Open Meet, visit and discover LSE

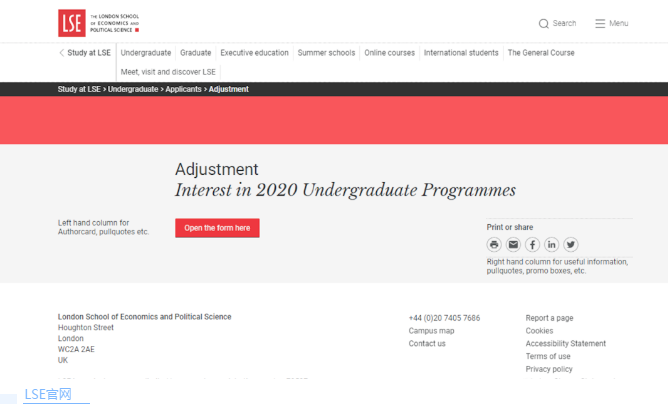[x=168, y=72]
